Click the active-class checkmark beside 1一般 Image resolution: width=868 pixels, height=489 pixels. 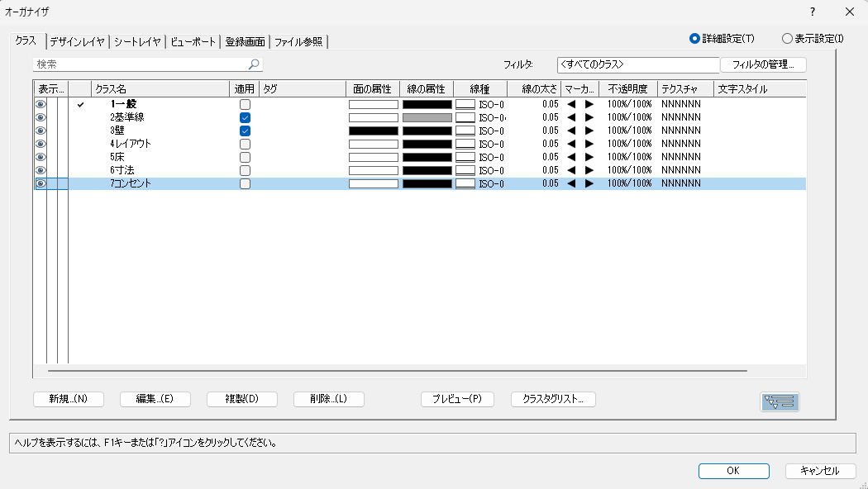pyautogui.click(x=80, y=105)
